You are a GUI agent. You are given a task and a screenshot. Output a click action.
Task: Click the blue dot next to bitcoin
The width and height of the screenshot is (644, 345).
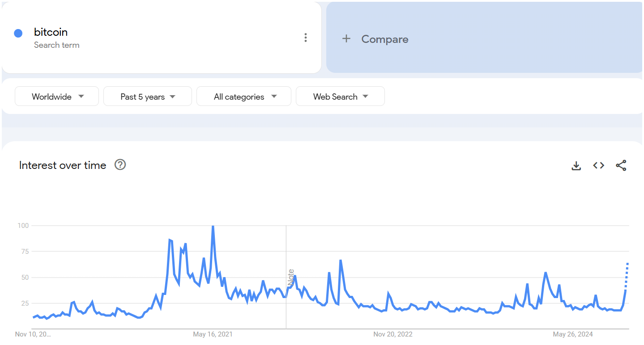[18, 33]
